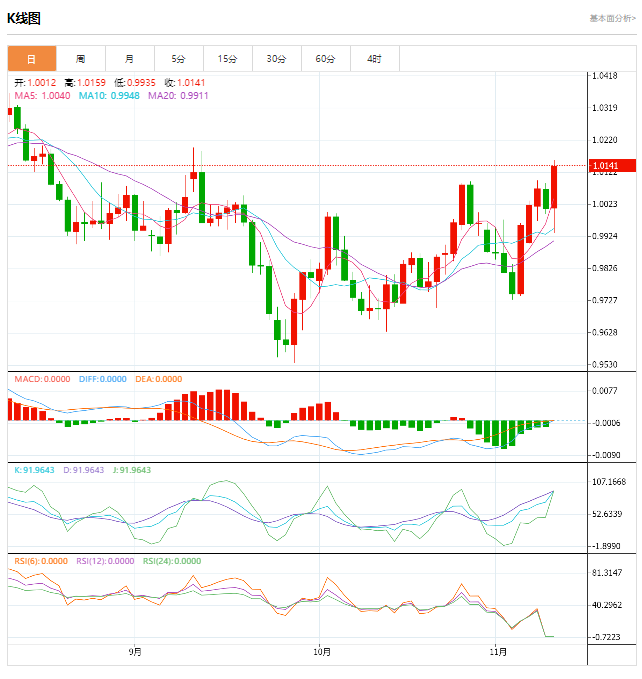642x679 pixels.
Task: Click the DEA: 0.0000 indicator label
Action: coord(158,379)
